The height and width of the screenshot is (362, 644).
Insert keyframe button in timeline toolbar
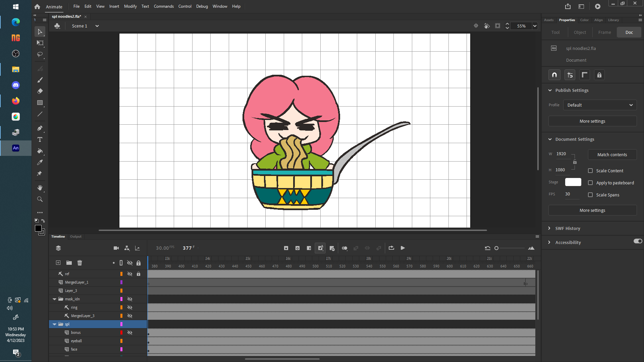pyautogui.click(x=286, y=248)
